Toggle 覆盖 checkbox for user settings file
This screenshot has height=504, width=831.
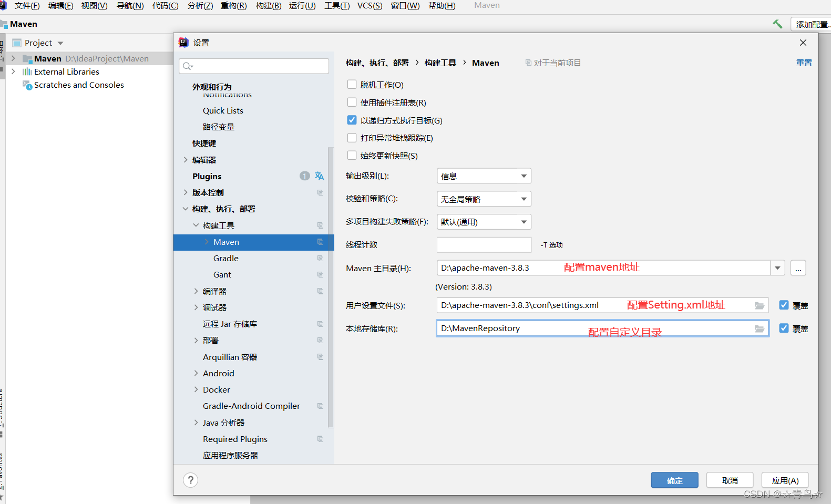click(784, 305)
